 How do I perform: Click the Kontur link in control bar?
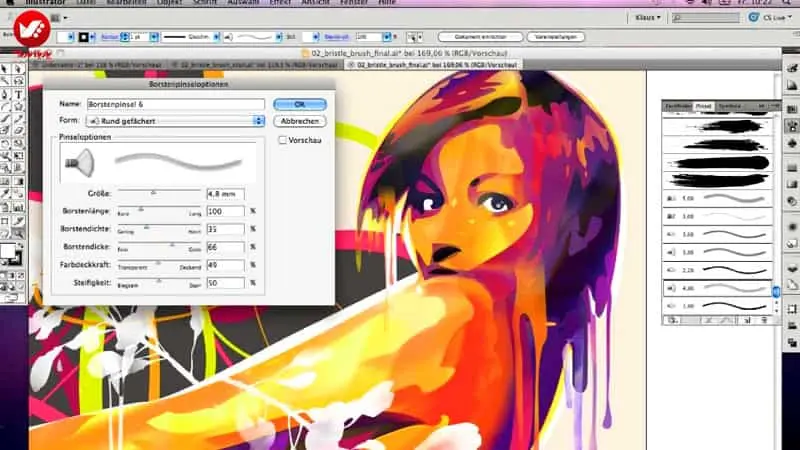tap(109, 37)
